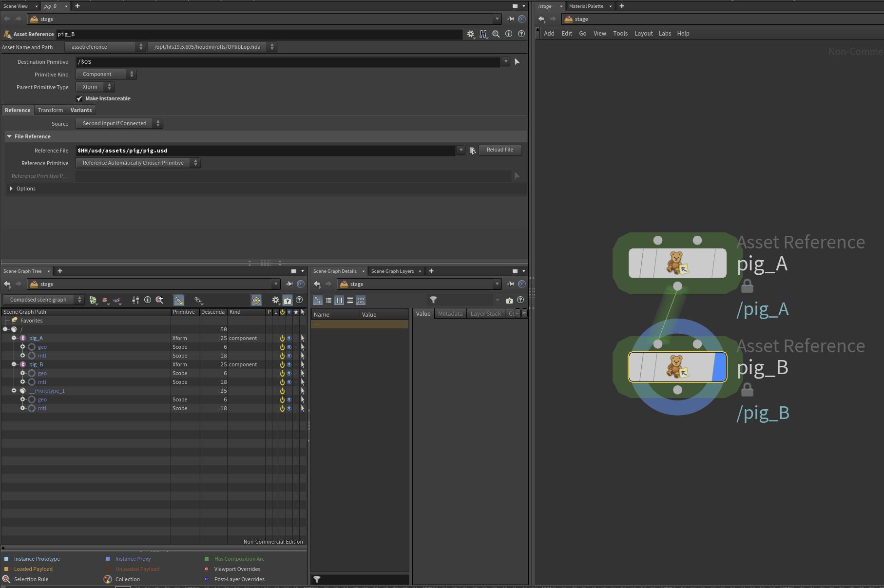Viewport: 884px width, 588px height.
Task: Click the help question mark in Scene Graph Tree
Action: pyautogui.click(x=300, y=300)
